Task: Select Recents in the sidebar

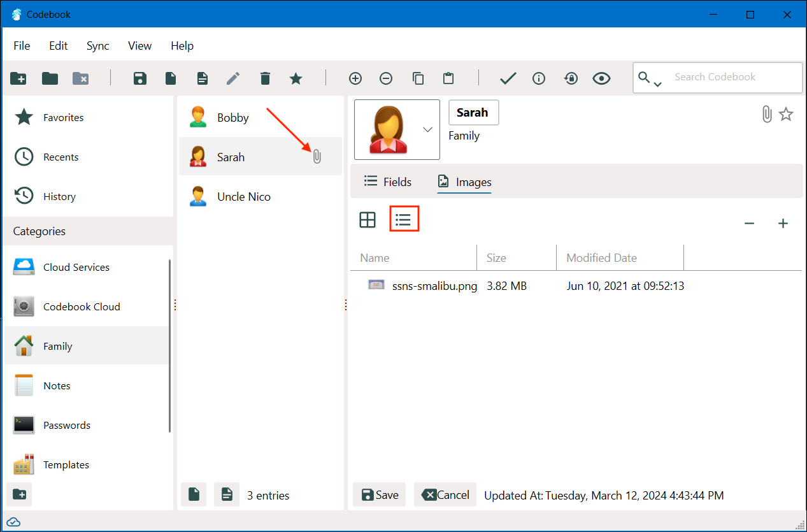Action: click(88, 157)
